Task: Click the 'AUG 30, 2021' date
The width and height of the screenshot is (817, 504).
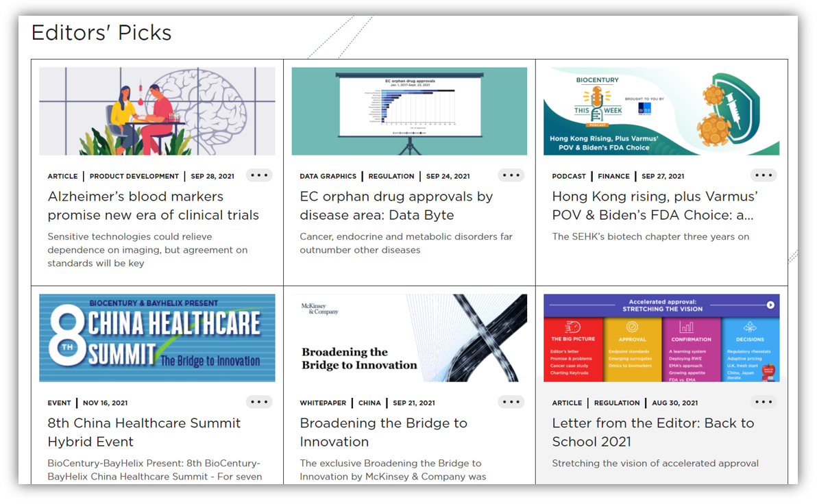Action: [674, 403]
